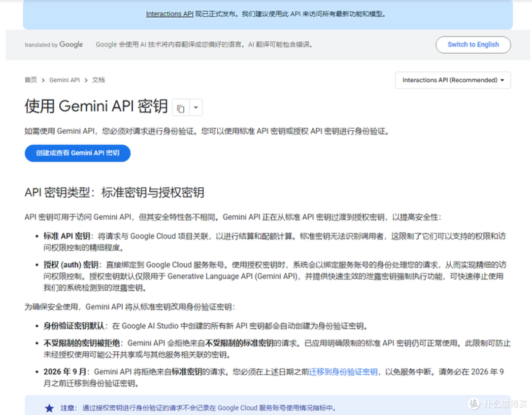Open the Interactions API link in banner
532x415 pixels.
click(169, 14)
